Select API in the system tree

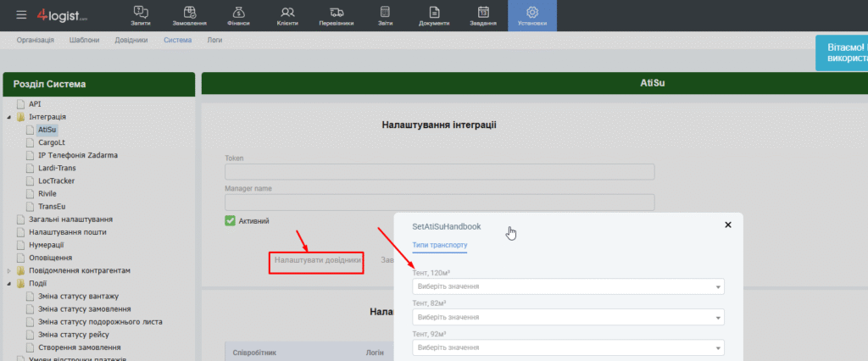point(35,104)
